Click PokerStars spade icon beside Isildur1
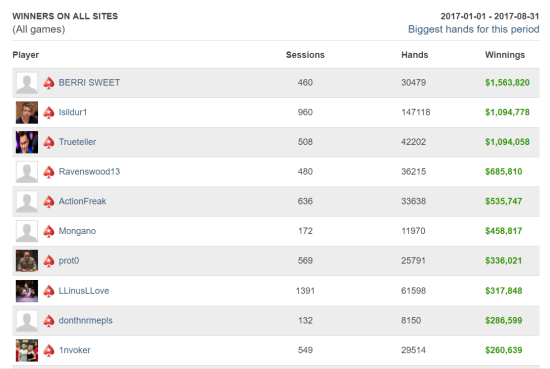Image resolution: width=550 pixels, height=369 pixels. tap(49, 113)
